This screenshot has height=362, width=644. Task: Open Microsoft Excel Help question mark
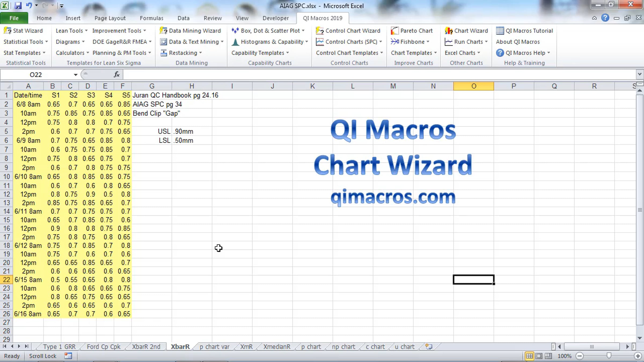click(x=605, y=18)
